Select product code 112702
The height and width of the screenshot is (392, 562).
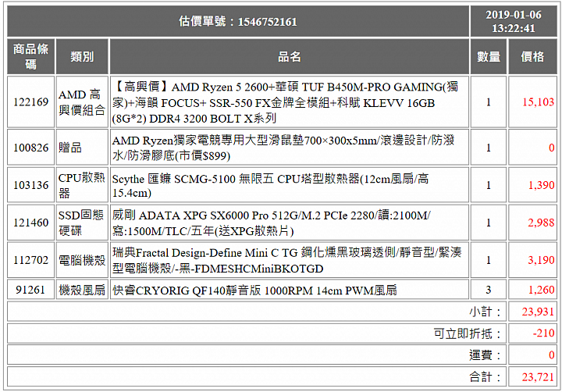click(30, 260)
